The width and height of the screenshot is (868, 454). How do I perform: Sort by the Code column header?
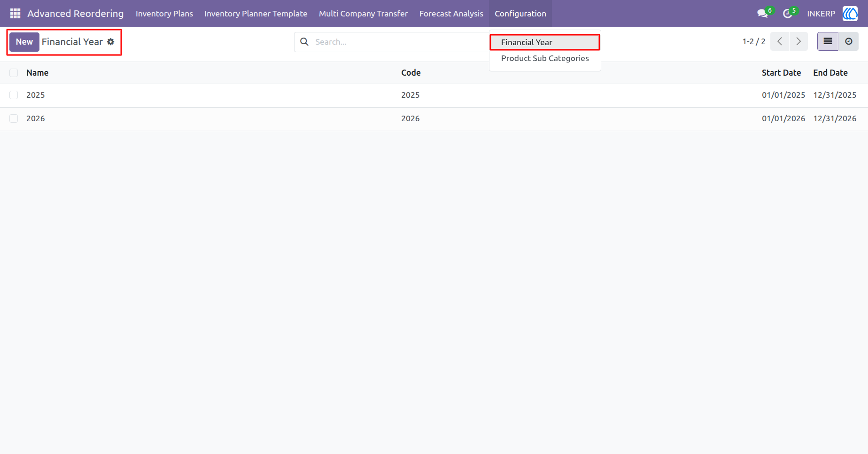click(x=411, y=73)
